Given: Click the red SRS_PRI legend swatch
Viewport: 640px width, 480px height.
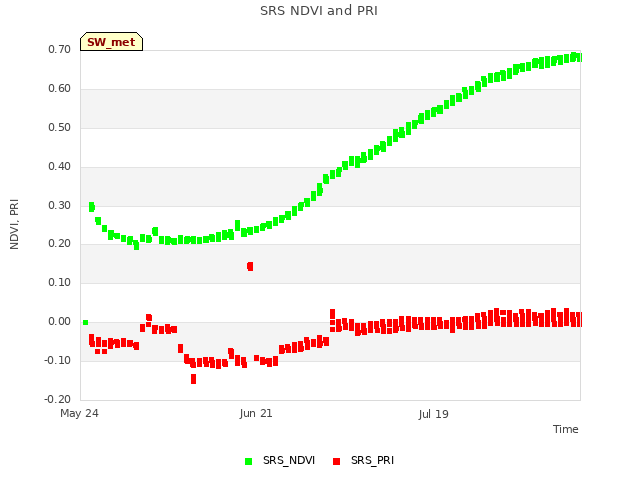Looking at the screenshot, I should point(336,461).
